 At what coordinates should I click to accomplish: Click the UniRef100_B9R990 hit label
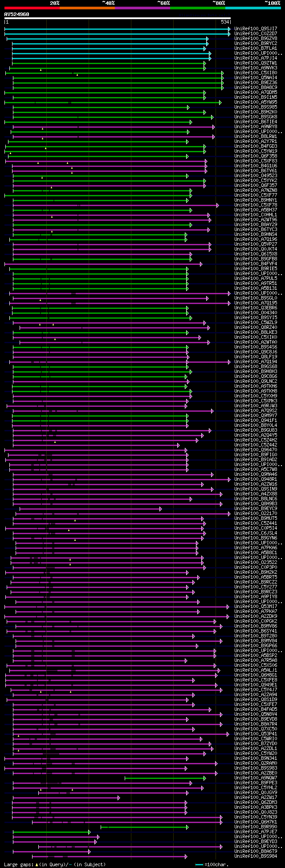[256, 827]
